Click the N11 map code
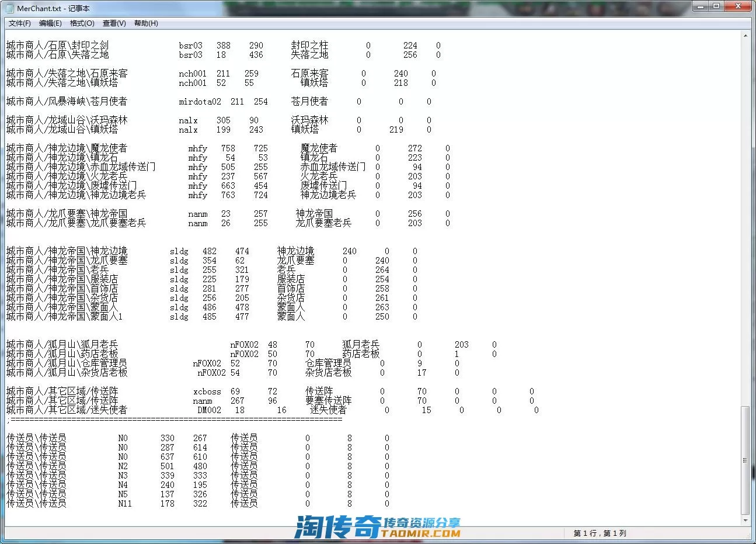The width and height of the screenshot is (756, 544). (x=125, y=504)
